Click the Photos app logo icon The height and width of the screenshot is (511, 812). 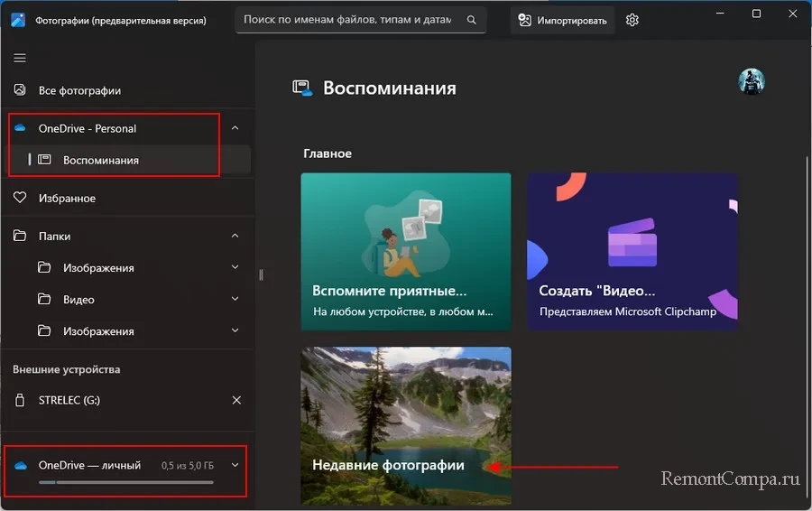pyautogui.click(x=18, y=20)
